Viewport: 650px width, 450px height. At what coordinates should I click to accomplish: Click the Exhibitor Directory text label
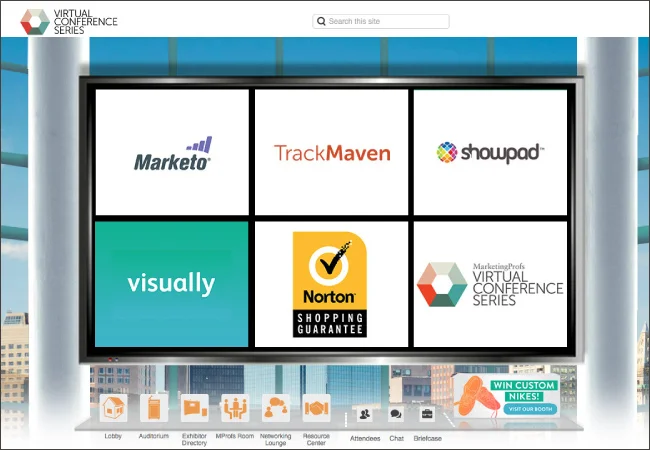(194, 440)
